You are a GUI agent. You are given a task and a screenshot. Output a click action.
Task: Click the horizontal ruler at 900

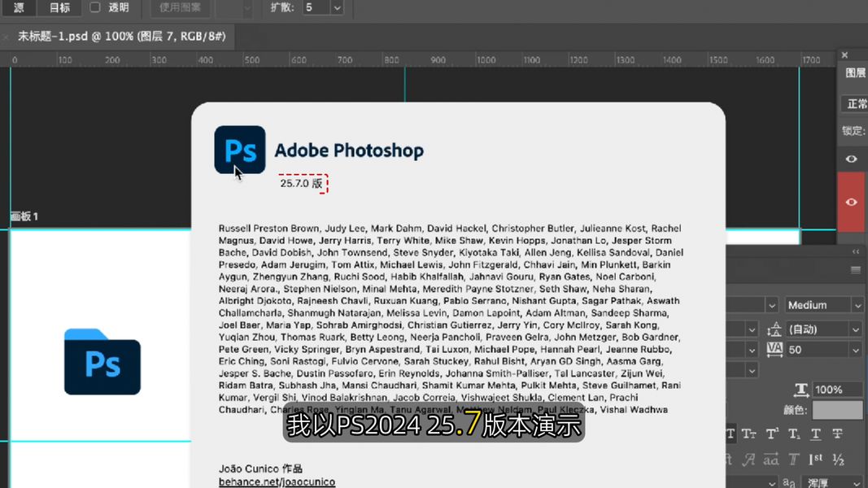[438, 59]
